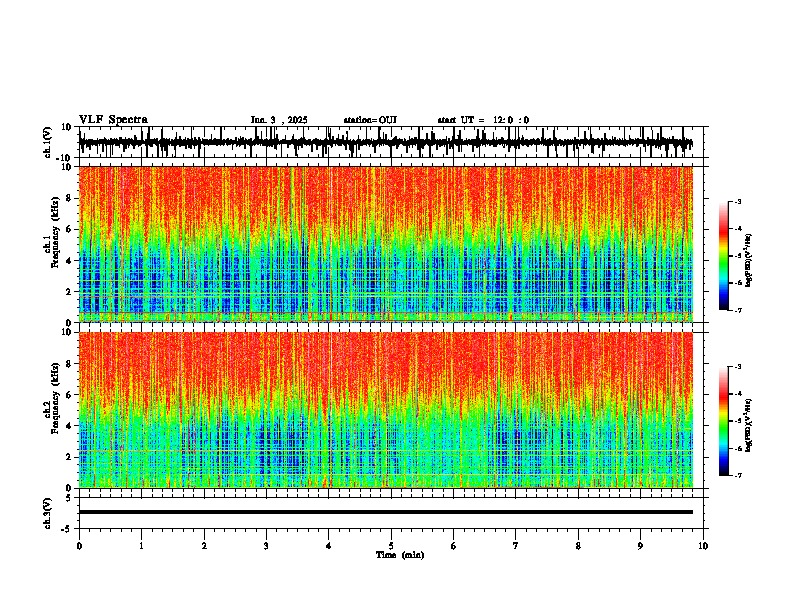Click the ch.1 voltage waveform trace

[x=385, y=143]
